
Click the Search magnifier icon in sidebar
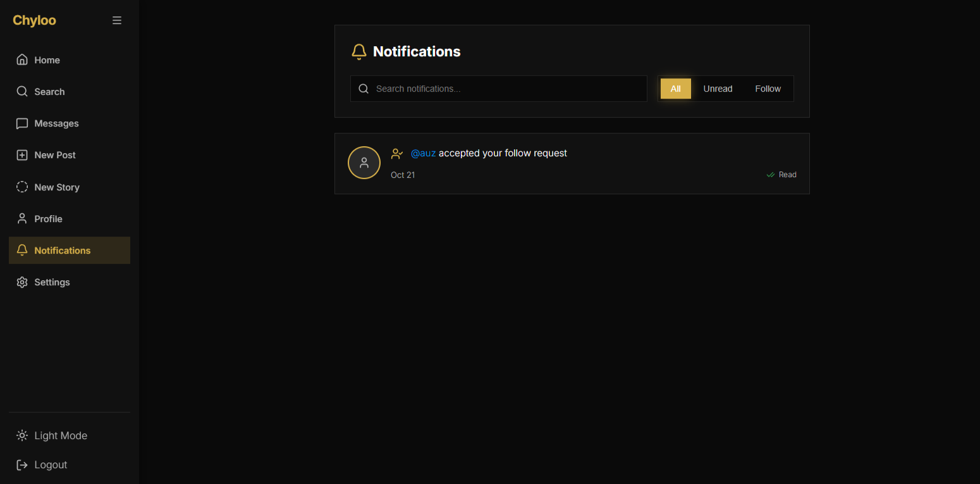pyautogui.click(x=22, y=92)
